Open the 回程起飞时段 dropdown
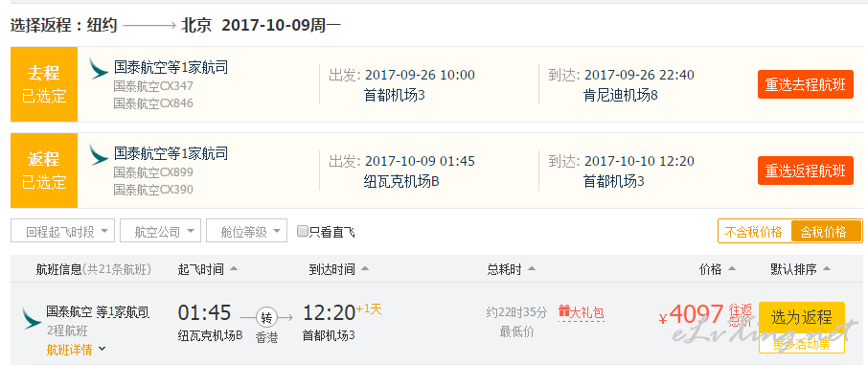The image size is (868, 365). [x=62, y=231]
